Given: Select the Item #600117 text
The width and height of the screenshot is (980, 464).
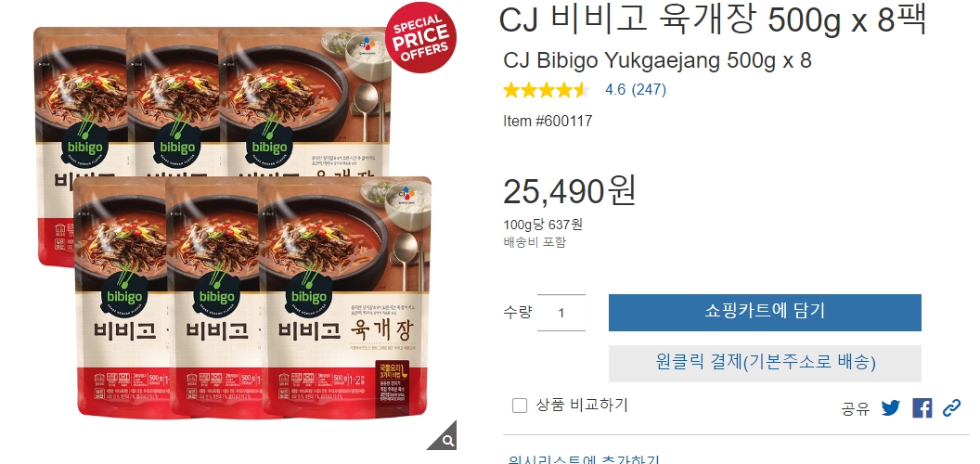Looking at the screenshot, I should point(548,121).
